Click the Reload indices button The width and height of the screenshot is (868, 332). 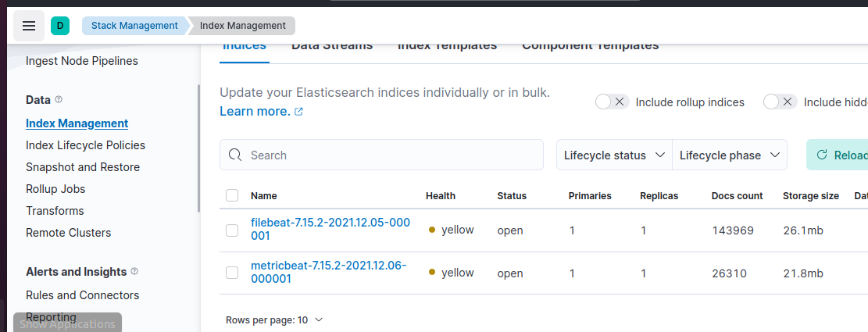[837, 155]
